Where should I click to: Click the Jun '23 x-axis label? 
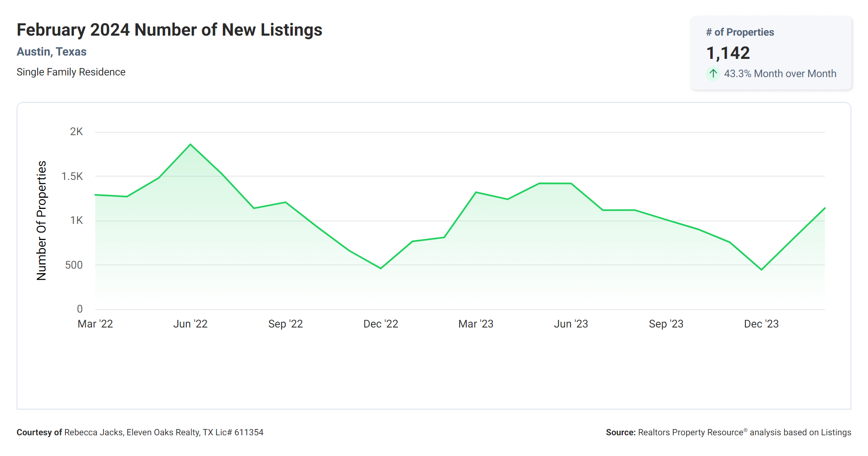[571, 324]
